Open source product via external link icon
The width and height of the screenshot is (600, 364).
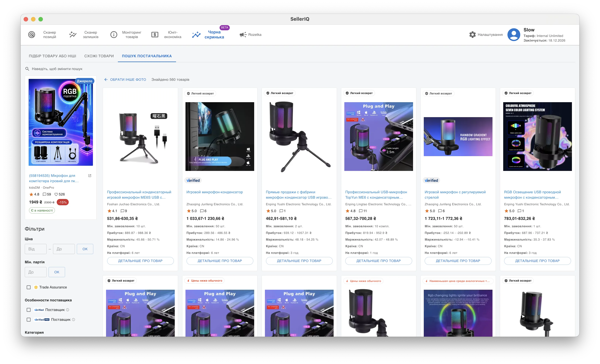click(x=90, y=176)
